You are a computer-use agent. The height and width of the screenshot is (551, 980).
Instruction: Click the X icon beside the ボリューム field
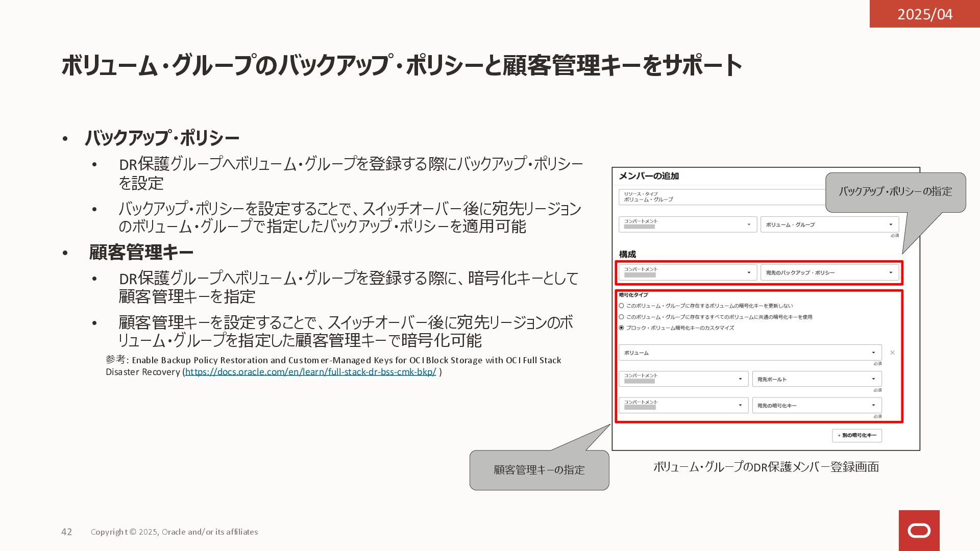892,353
